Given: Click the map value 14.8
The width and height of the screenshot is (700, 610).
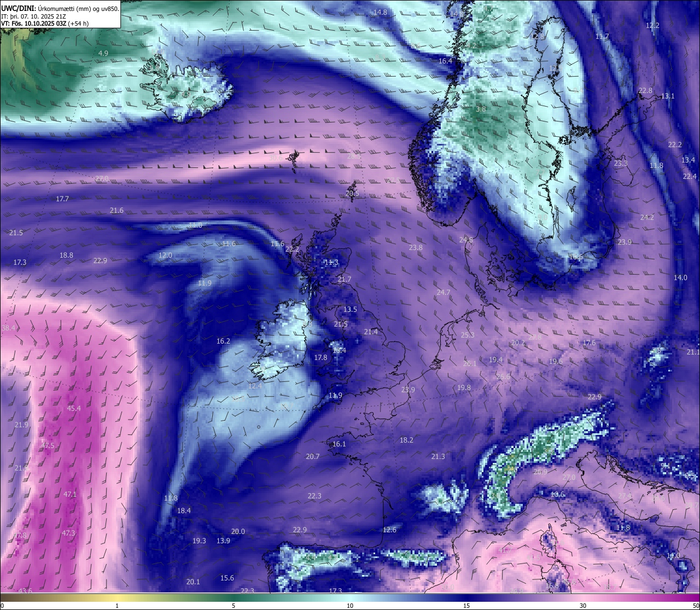Looking at the screenshot, I should pyautogui.click(x=380, y=12).
